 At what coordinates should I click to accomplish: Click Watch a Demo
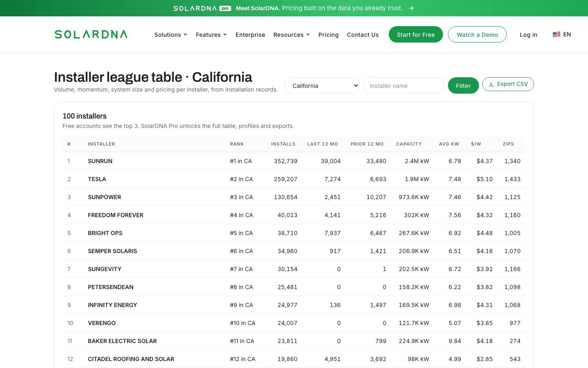[477, 34]
